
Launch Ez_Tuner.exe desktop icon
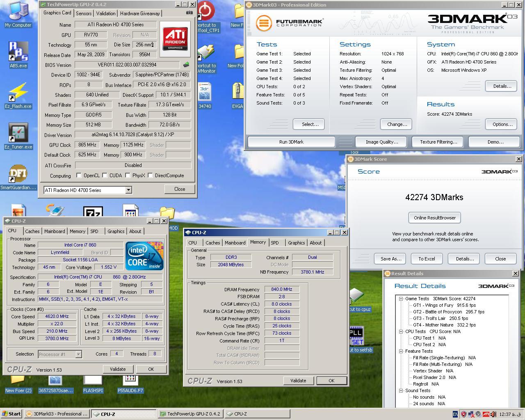(x=18, y=136)
